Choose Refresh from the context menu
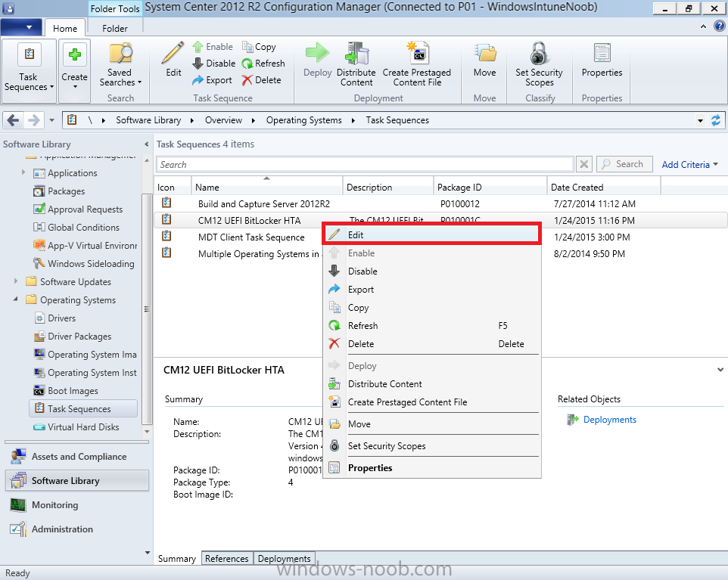 [432, 326]
